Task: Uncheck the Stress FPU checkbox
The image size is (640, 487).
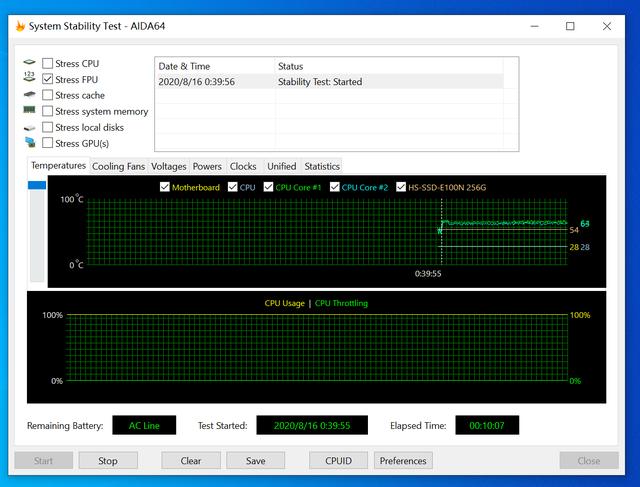Action: [x=48, y=79]
